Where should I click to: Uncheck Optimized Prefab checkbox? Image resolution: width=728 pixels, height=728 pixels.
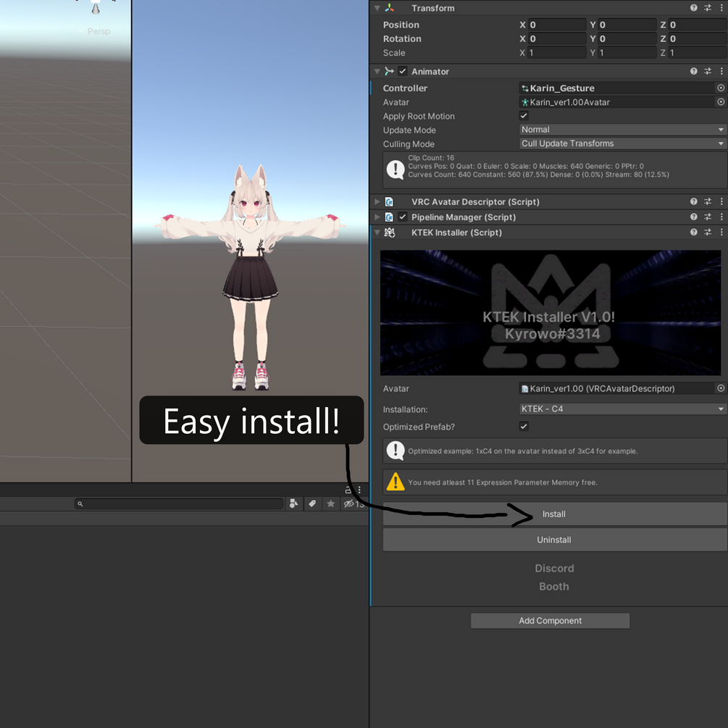click(524, 426)
